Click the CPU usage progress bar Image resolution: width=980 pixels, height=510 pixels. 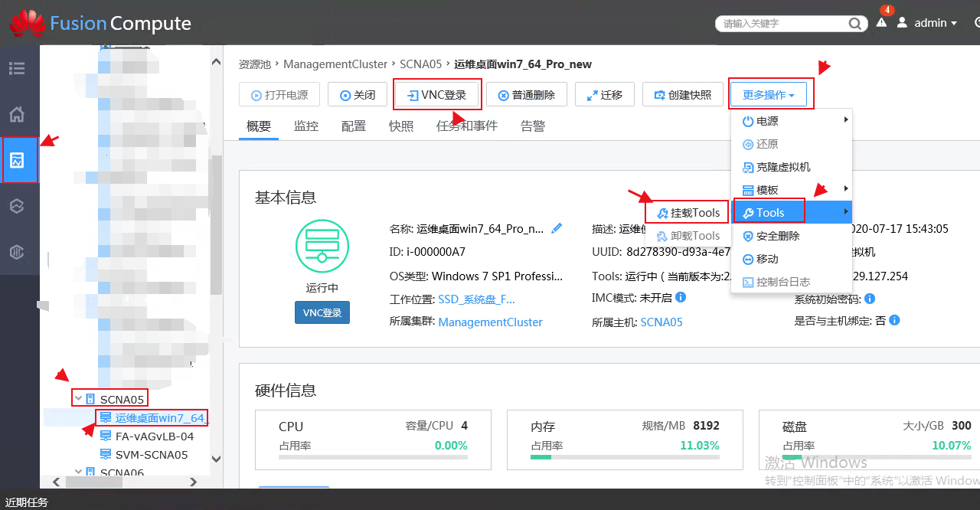click(x=373, y=458)
